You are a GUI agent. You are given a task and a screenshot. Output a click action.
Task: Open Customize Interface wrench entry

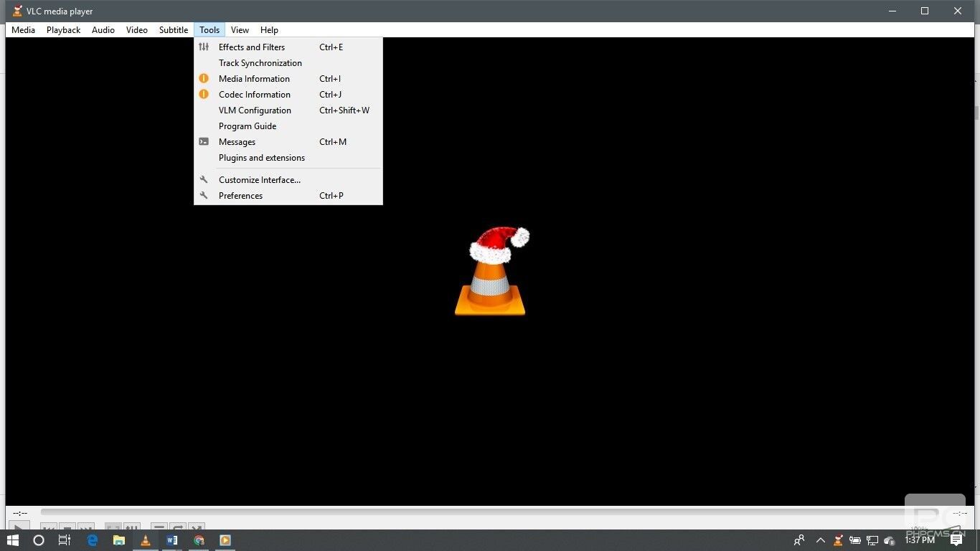click(288, 180)
